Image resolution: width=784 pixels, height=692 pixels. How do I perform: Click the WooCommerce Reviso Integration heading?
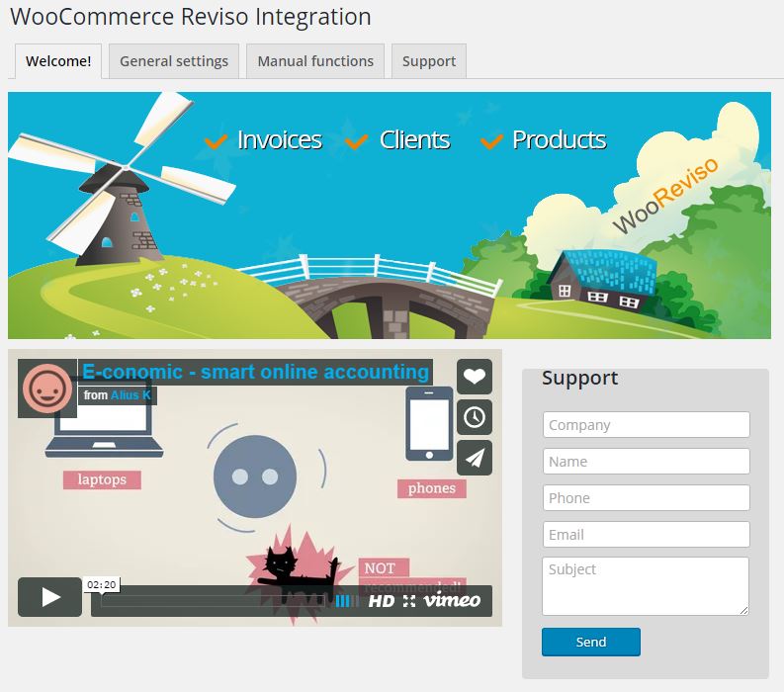click(191, 16)
